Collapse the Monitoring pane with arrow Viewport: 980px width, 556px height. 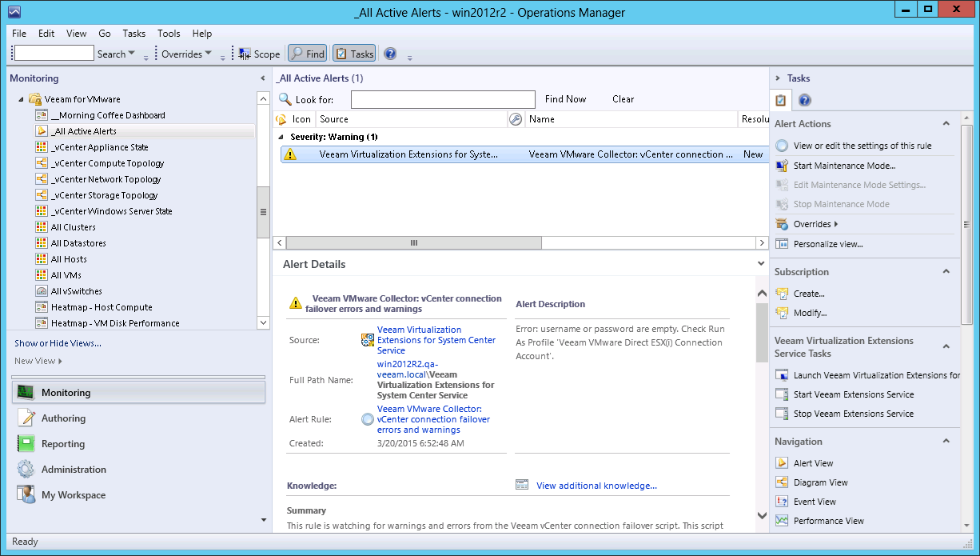263,78
